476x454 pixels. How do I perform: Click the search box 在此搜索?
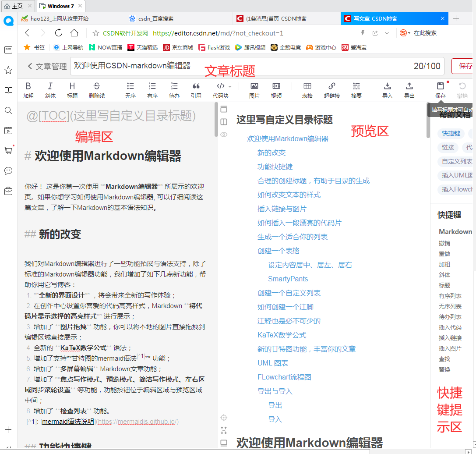click(425, 33)
